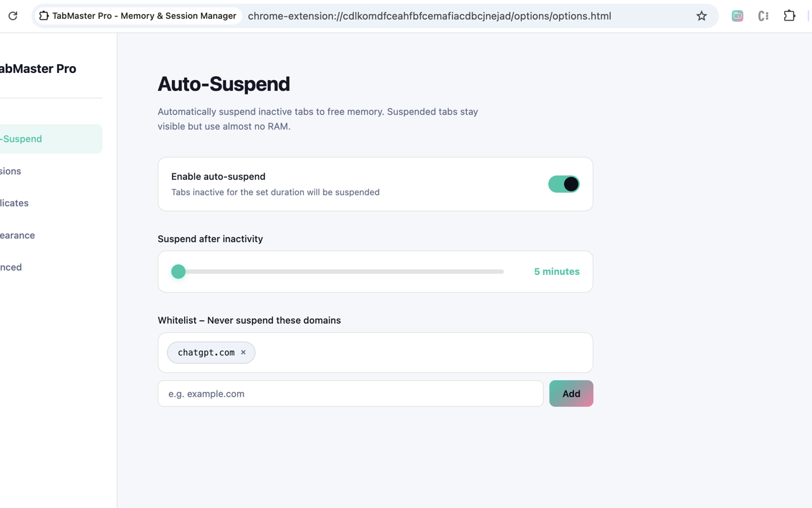The height and width of the screenshot is (508, 812).
Task: Switch to the Appearance settings section
Action: click(18, 236)
